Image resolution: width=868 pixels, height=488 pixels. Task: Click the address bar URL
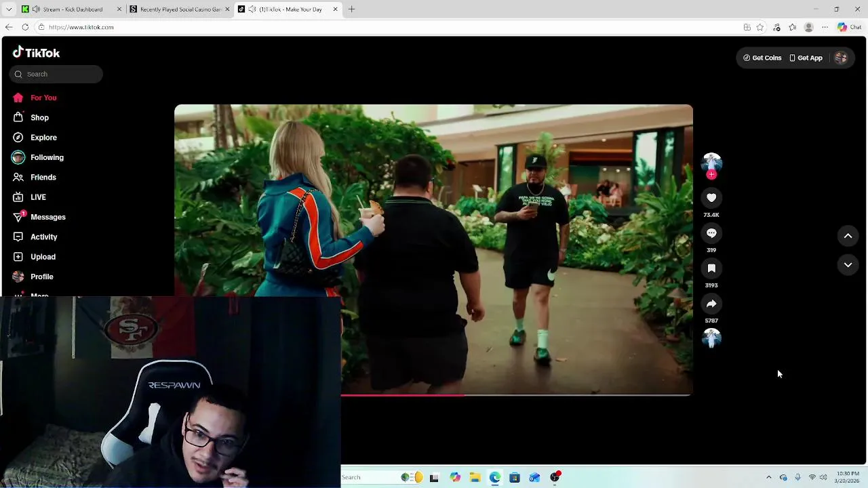click(x=81, y=27)
